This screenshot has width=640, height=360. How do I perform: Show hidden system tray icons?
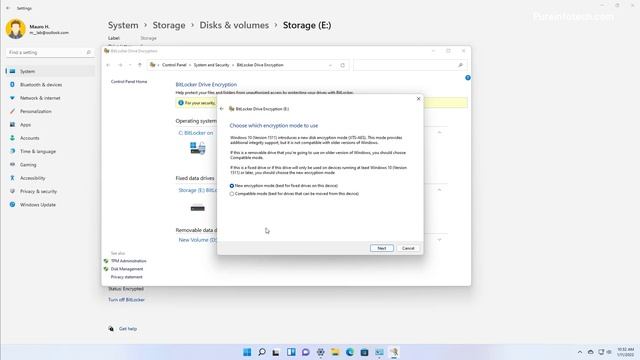[580, 352]
